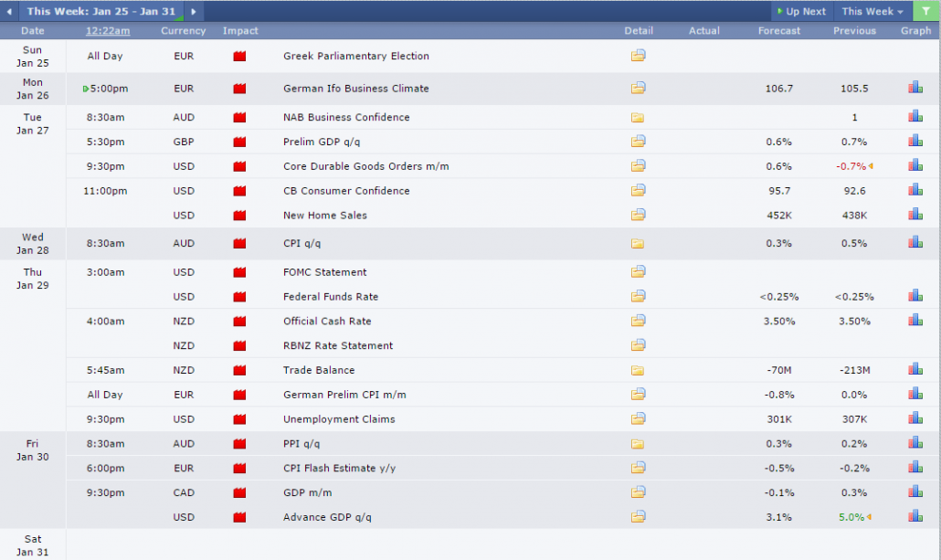Select the Core Durable Goods Orders event

tap(365, 166)
